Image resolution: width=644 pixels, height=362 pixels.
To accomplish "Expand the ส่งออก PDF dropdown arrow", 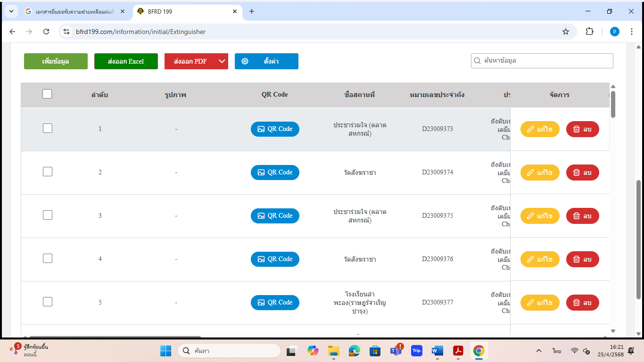I will [222, 61].
